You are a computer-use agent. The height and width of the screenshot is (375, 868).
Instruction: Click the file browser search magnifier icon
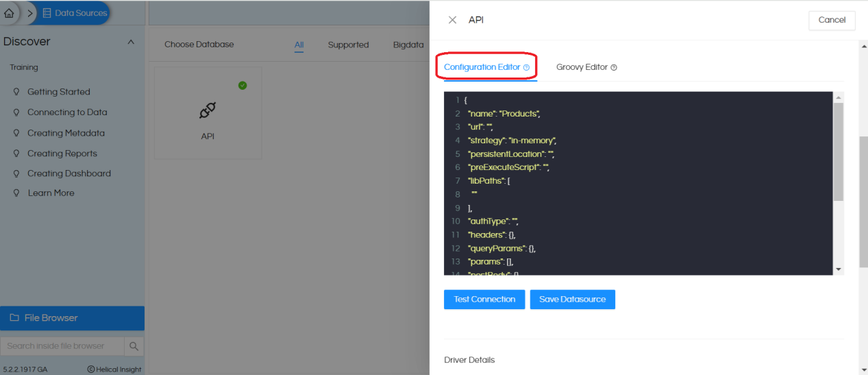pos(134,346)
